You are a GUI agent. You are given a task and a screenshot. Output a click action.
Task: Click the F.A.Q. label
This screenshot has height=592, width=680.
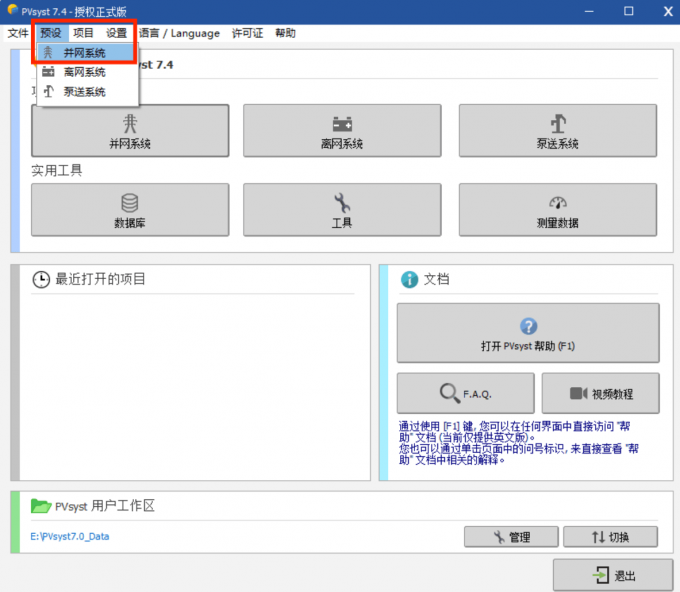tap(477, 394)
